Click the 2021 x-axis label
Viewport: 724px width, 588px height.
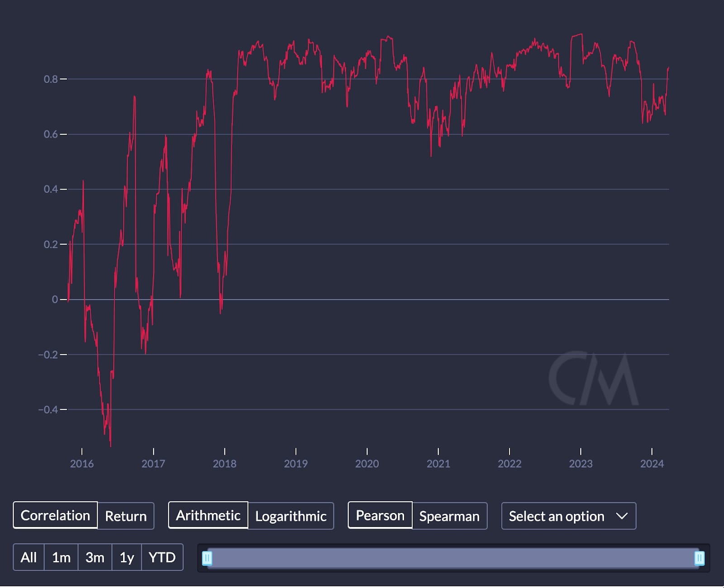point(438,464)
